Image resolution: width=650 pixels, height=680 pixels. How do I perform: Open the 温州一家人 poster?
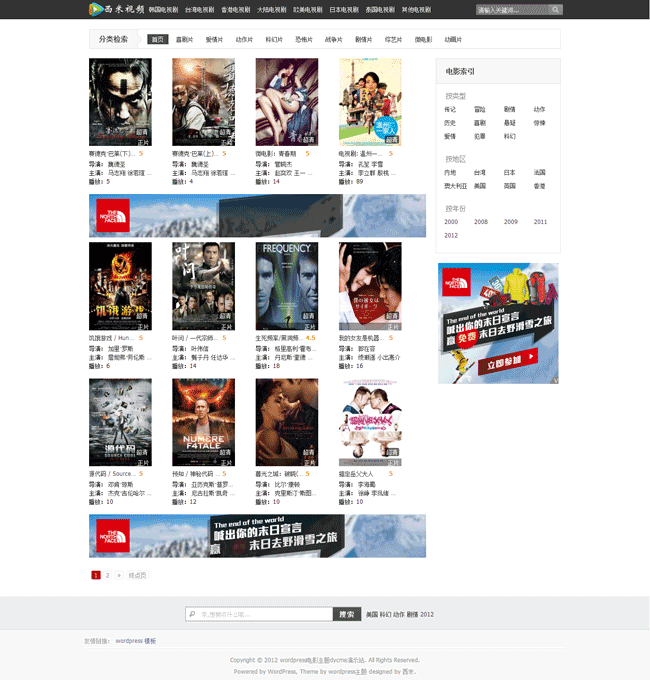370,102
